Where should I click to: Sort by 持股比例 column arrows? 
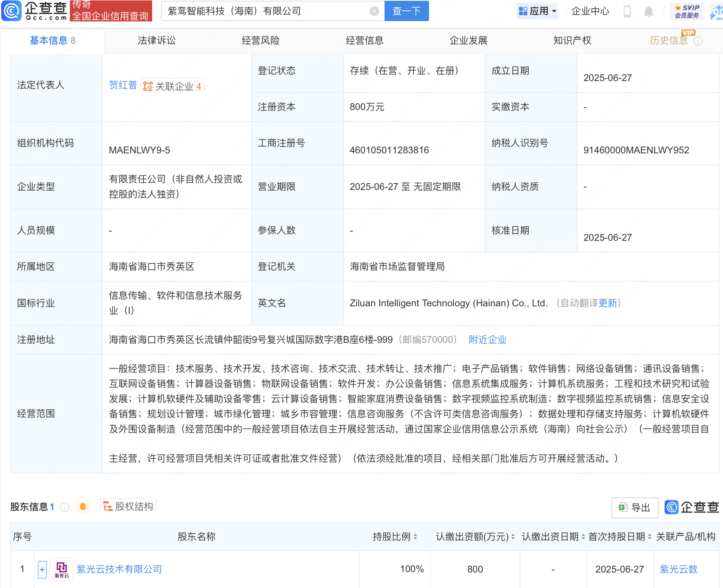415,537
